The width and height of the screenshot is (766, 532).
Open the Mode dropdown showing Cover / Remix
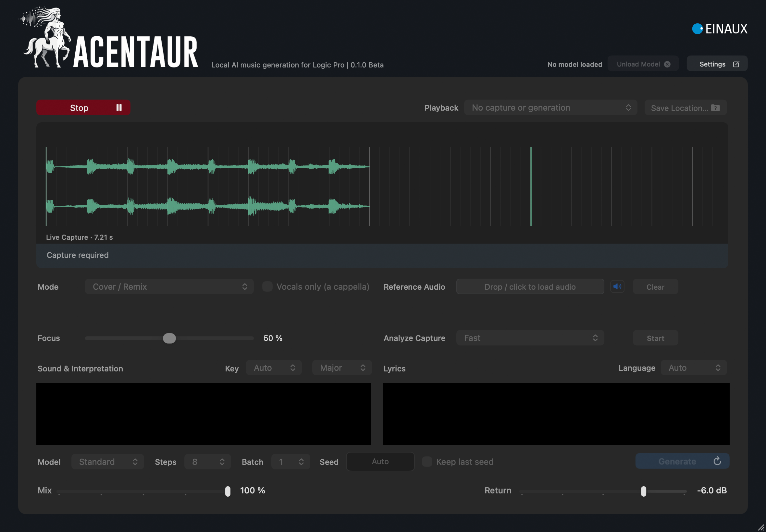[x=169, y=287]
